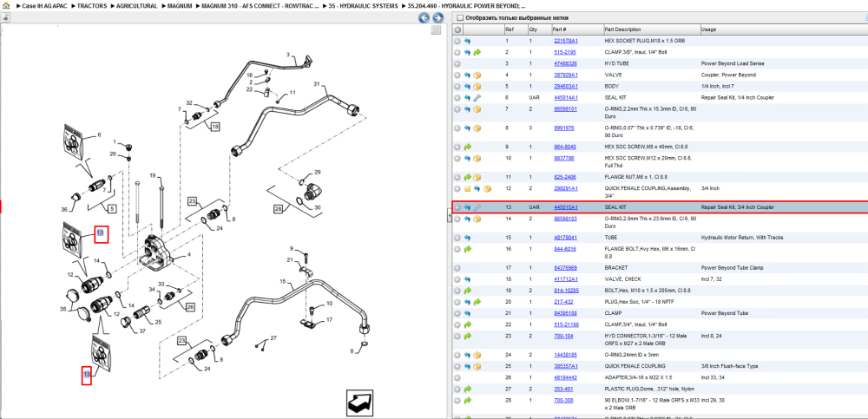Open part number link 515-2195
This screenshot has width=868, height=419.
565,53
